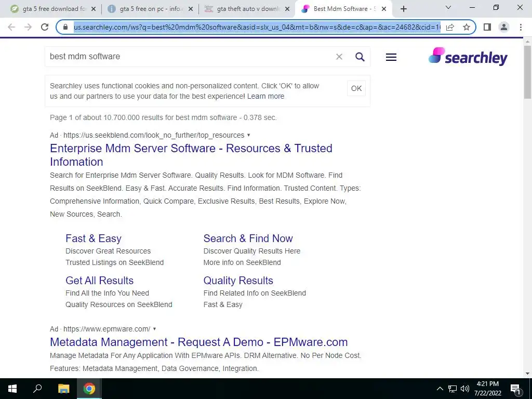
Task: Click the Searchley logo
Action: pyautogui.click(x=468, y=56)
